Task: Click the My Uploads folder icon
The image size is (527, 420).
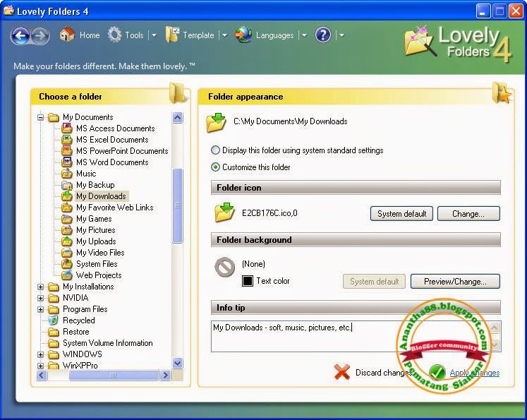Action: (67, 241)
